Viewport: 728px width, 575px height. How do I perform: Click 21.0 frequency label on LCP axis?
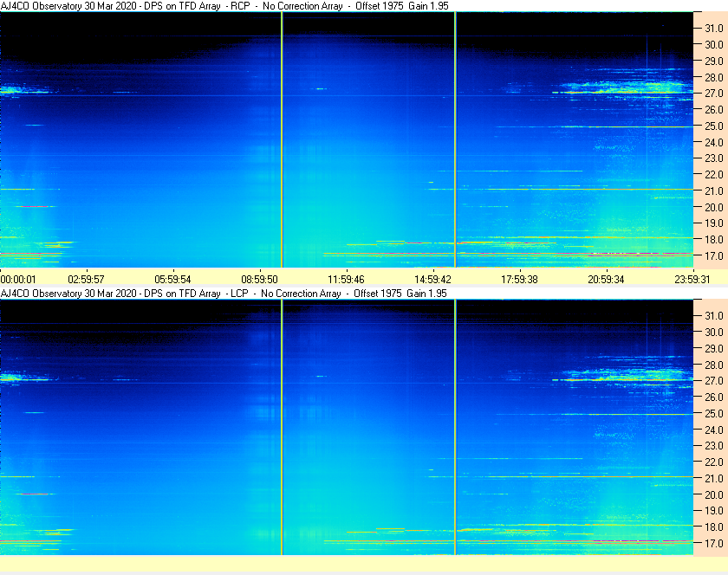point(714,478)
